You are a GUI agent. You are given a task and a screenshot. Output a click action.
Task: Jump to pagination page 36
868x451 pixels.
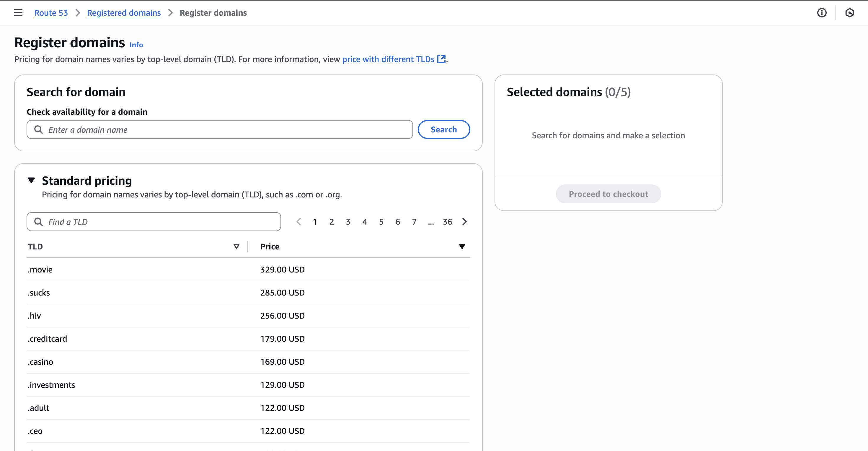448,222
